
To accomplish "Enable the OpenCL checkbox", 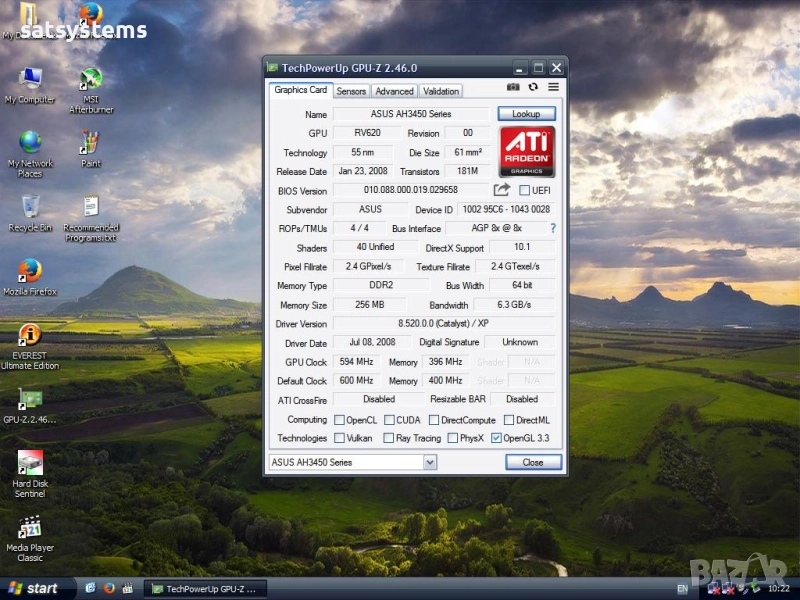I will coord(340,420).
